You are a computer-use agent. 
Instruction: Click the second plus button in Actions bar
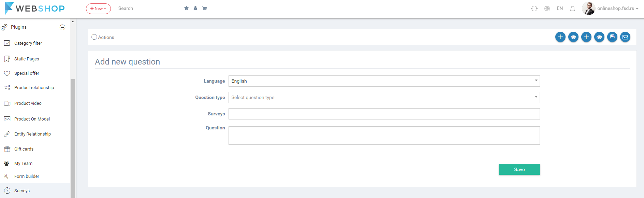tap(586, 37)
